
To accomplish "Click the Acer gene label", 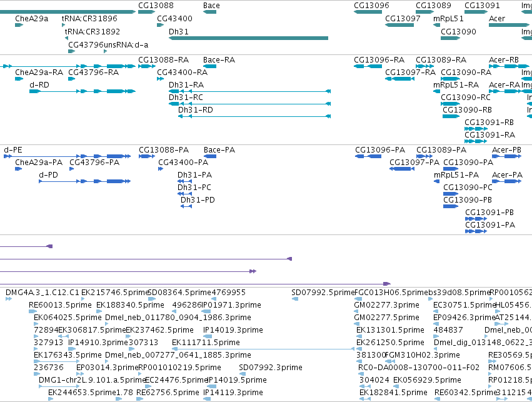I will (497, 18).
